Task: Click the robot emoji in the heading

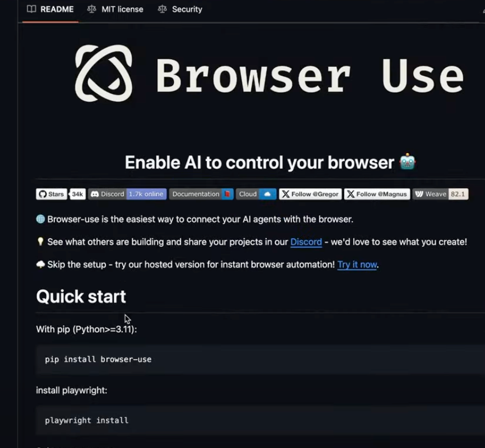Action: 407,161
